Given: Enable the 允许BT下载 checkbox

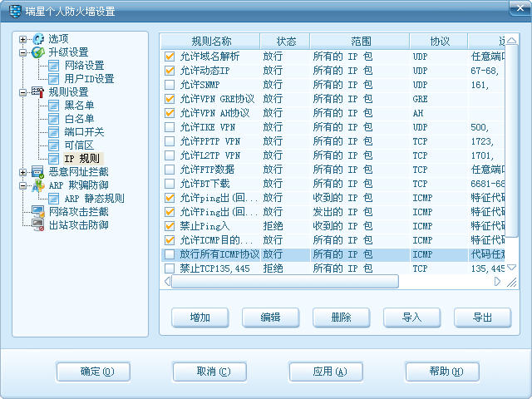Looking at the screenshot, I should pyautogui.click(x=170, y=184).
